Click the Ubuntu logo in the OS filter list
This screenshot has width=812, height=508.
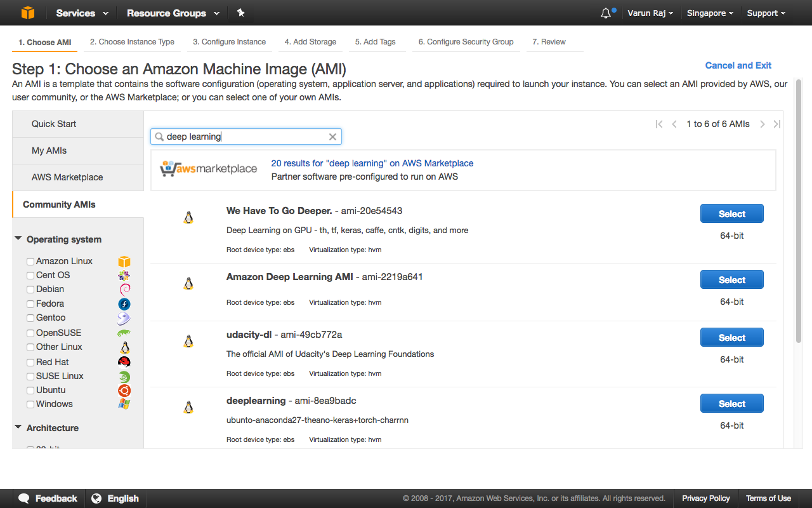[124, 391]
